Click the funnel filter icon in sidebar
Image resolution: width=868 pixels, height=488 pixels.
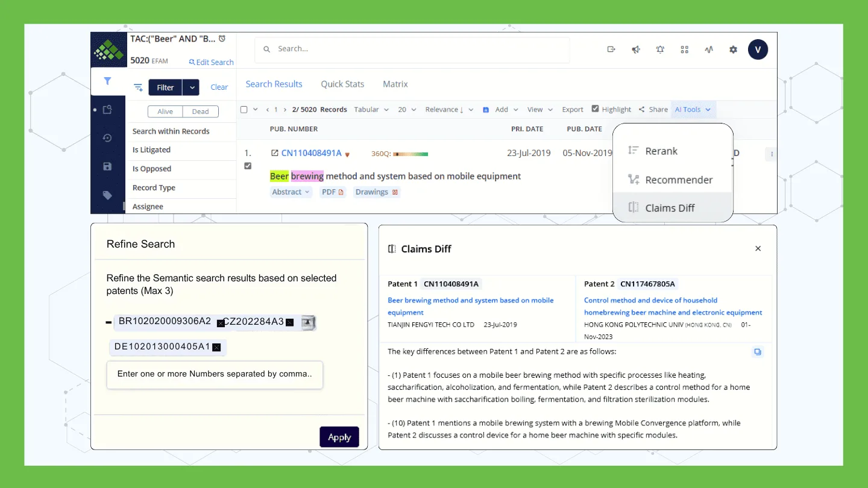pyautogui.click(x=107, y=81)
